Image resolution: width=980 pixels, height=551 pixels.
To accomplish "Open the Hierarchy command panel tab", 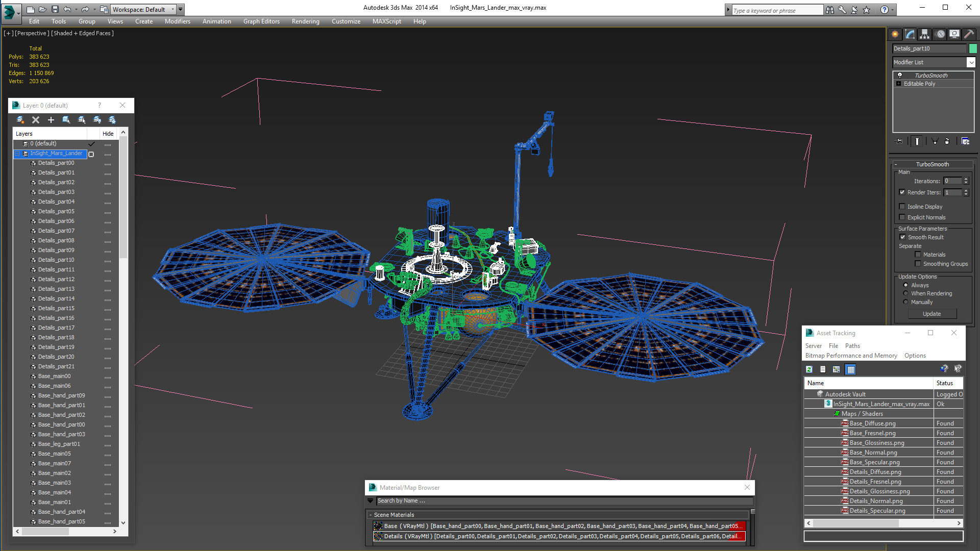I will click(925, 34).
